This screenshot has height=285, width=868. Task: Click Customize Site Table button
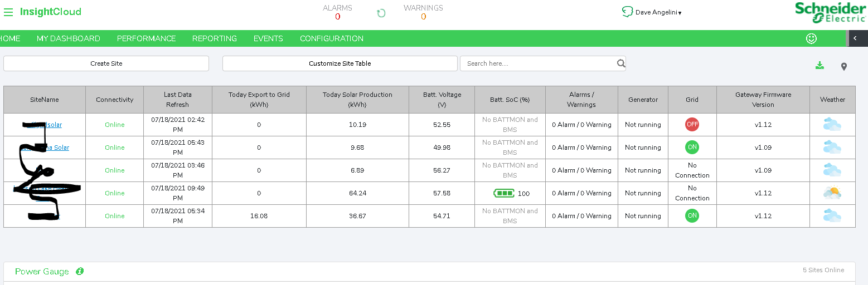click(340, 63)
